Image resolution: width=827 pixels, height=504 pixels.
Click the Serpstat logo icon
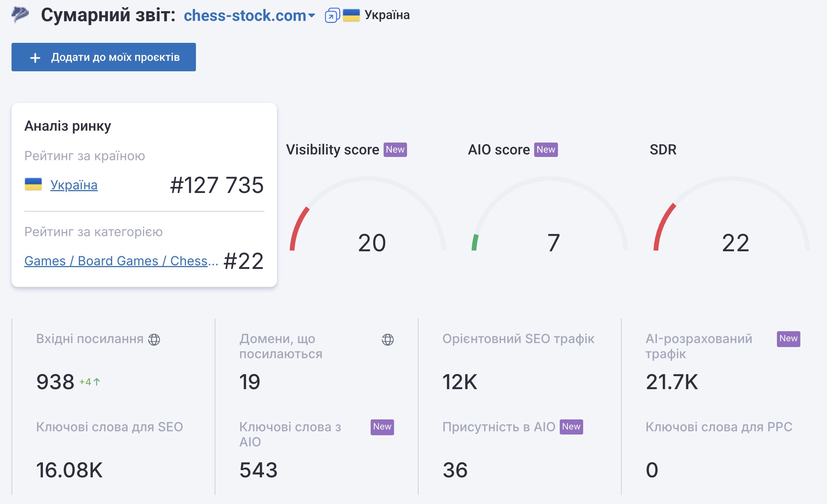pyautogui.click(x=20, y=15)
